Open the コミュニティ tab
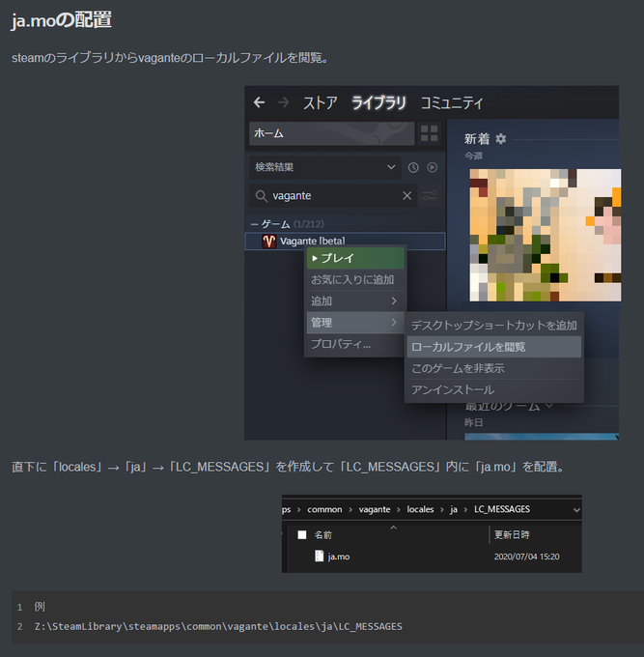Image resolution: width=644 pixels, height=657 pixels. click(452, 103)
